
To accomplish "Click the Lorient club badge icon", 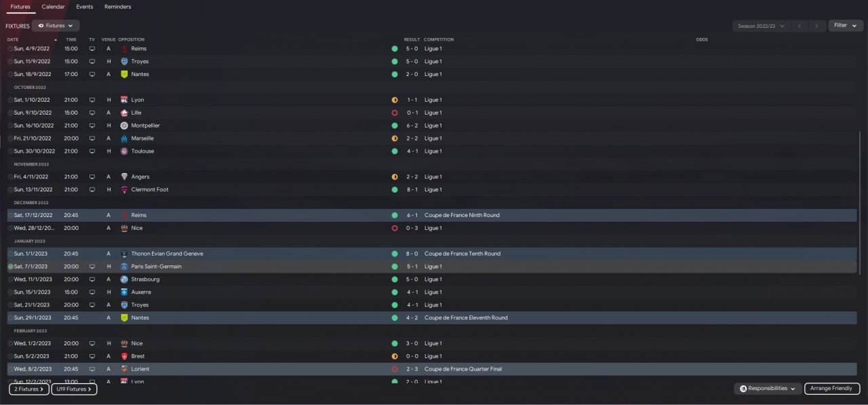I will 124,369.
